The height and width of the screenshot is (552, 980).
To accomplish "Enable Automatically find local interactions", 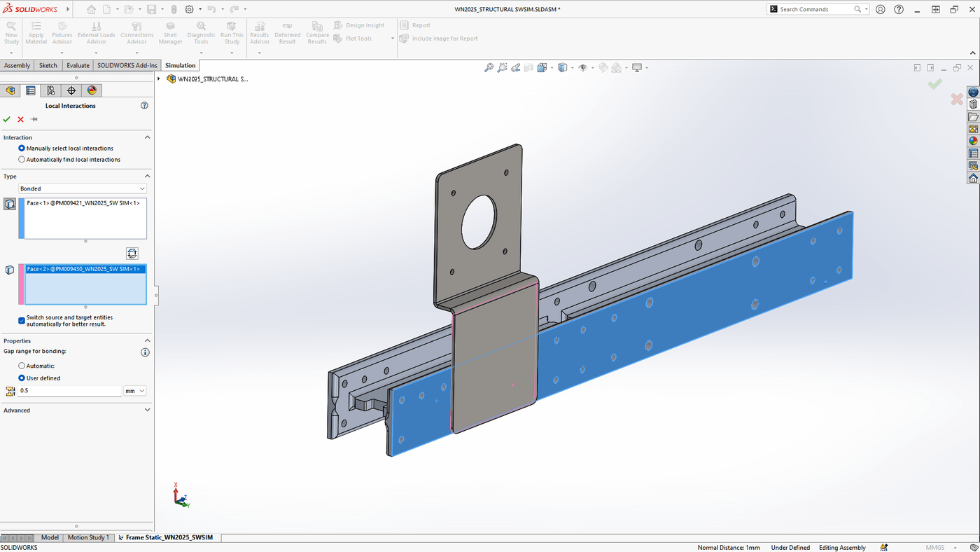I will pyautogui.click(x=22, y=159).
